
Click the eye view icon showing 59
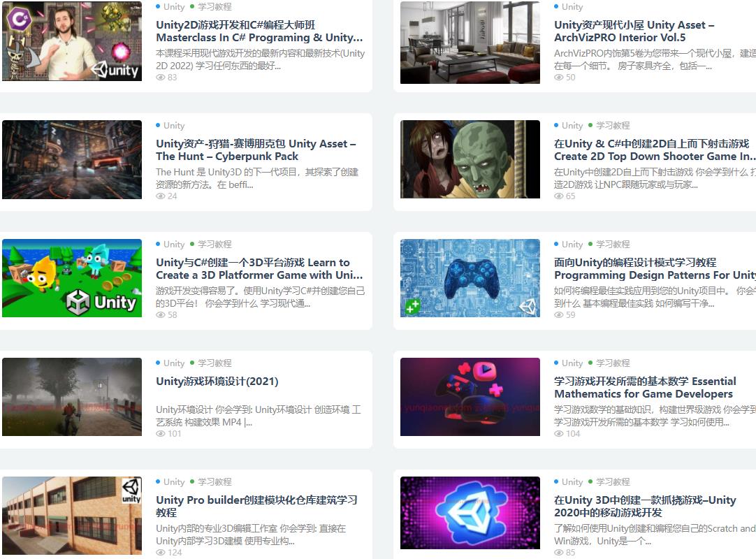pyautogui.click(x=559, y=314)
